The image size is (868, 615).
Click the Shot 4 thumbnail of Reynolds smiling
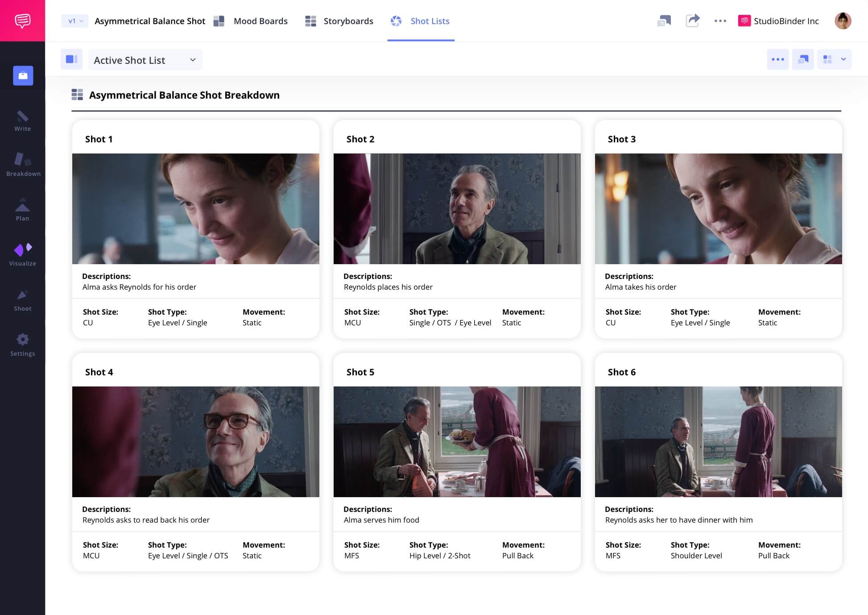tap(195, 442)
